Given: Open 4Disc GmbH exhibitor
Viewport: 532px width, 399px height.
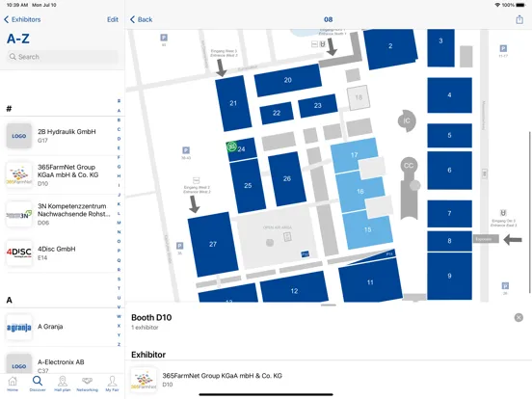Looking at the screenshot, I should (62, 253).
